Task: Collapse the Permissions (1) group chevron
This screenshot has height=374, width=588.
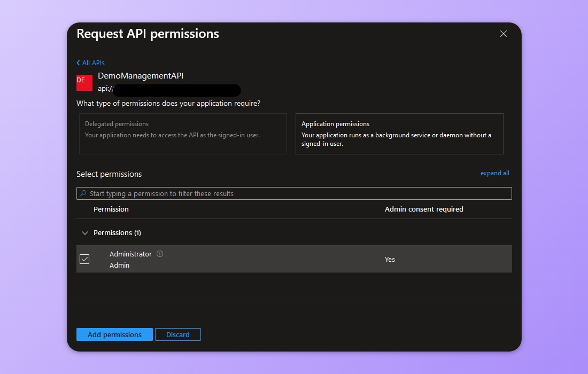Action: [x=85, y=232]
